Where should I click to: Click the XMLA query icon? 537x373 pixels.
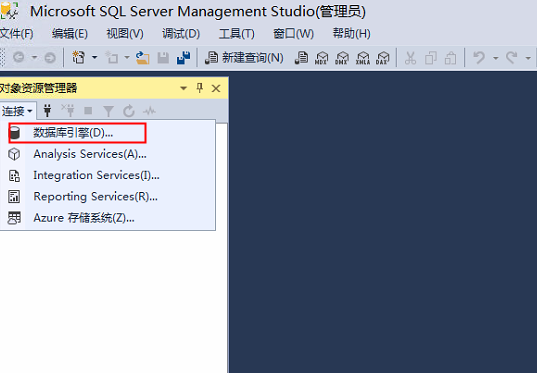pos(363,58)
